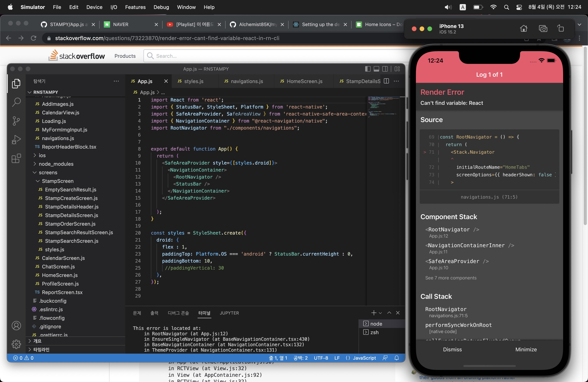Image resolution: width=588 pixels, height=382 pixels.
Task: Click the feedback icon in status bar
Action: click(385, 358)
